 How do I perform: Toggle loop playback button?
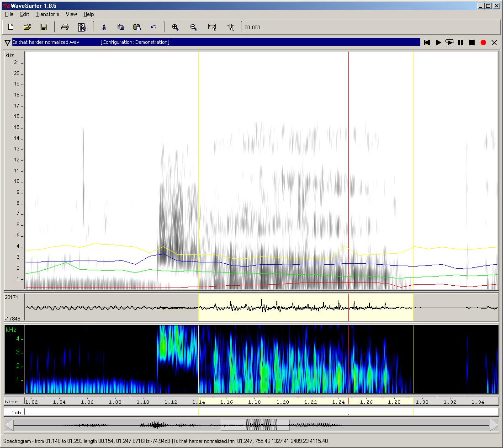tap(450, 43)
